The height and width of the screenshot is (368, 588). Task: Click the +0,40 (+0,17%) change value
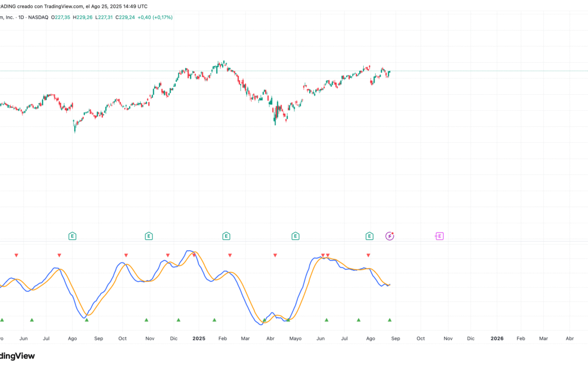tap(155, 17)
